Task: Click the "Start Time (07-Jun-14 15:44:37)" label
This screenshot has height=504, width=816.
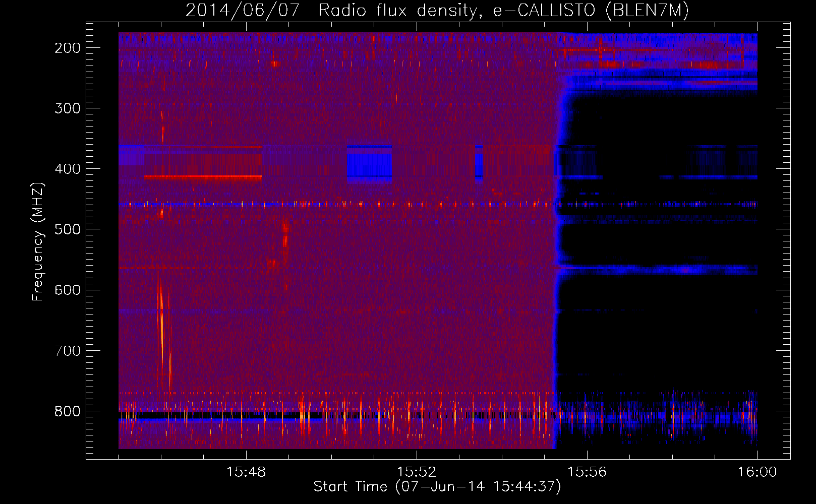Action: coord(437,487)
